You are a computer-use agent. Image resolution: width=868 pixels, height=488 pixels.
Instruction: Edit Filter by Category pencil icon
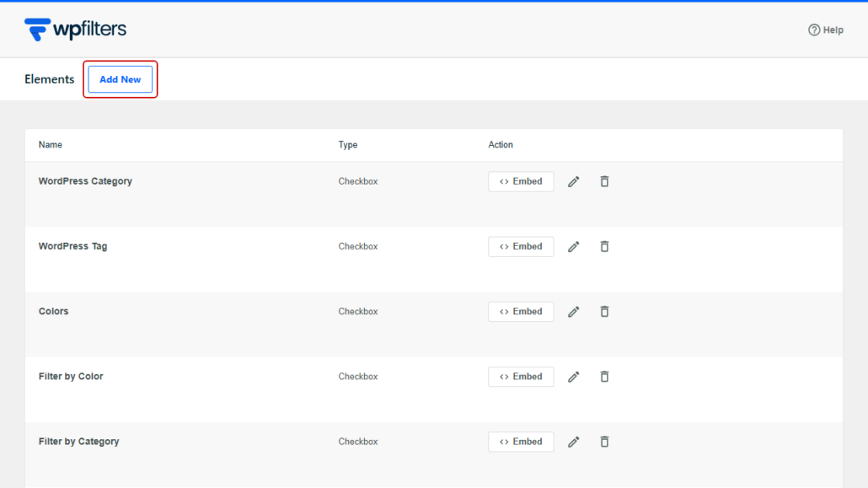coord(574,442)
